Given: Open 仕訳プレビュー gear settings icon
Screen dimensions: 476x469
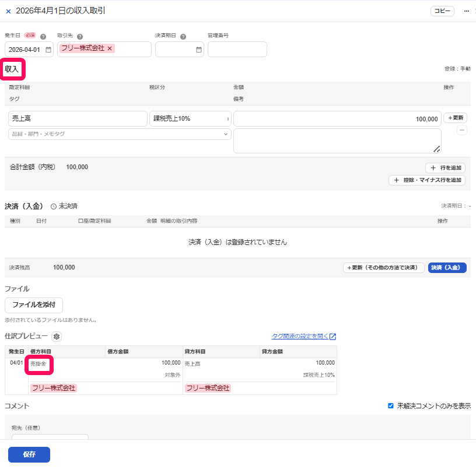Looking at the screenshot, I should pyautogui.click(x=57, y=337).
